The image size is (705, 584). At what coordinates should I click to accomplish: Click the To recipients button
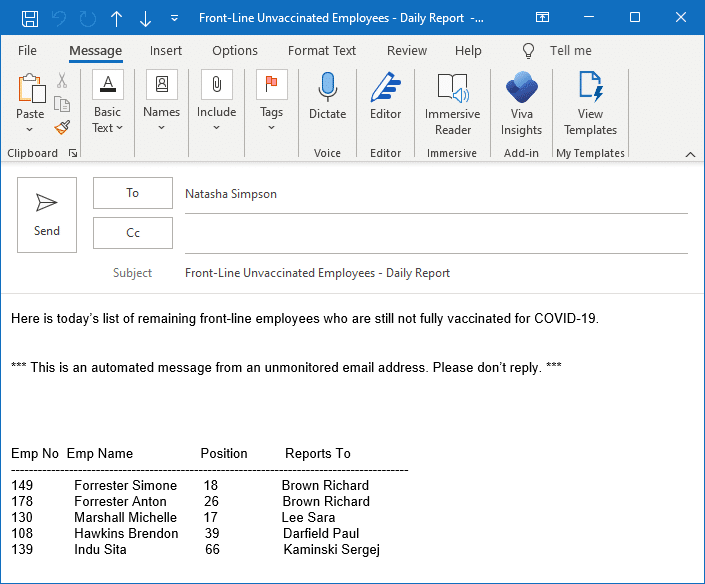coord(133,193)
